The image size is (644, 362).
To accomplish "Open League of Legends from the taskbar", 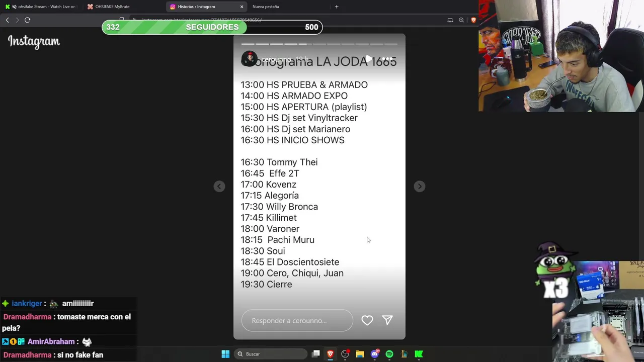I will coord(404,354).
